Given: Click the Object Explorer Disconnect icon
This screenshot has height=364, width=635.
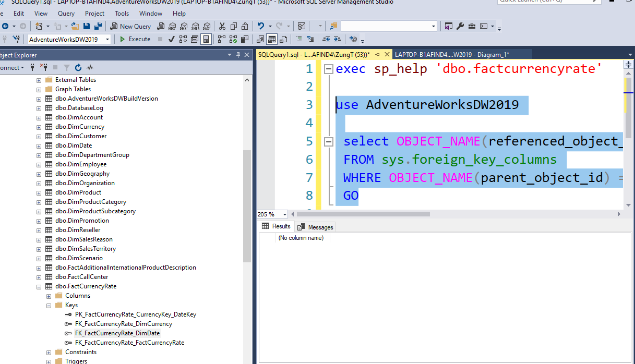Looking at the screenshot, I should pos(44,67).
